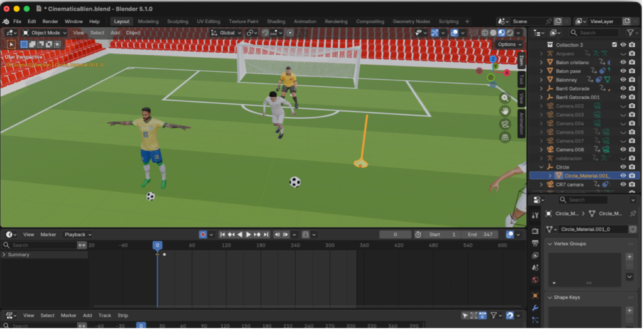Screen dimensions: 644x330
Task: Toggle the show overlays button in header
Action: (x=455, y=33)
